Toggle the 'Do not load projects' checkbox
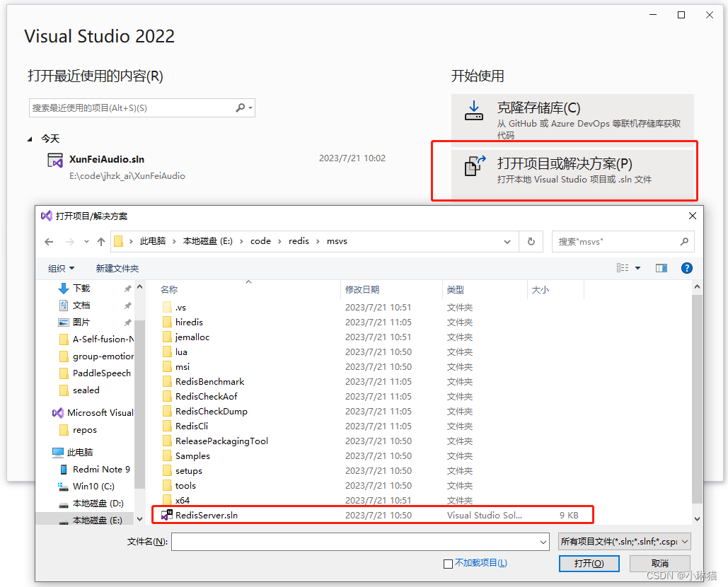 [x=448, y=564]
